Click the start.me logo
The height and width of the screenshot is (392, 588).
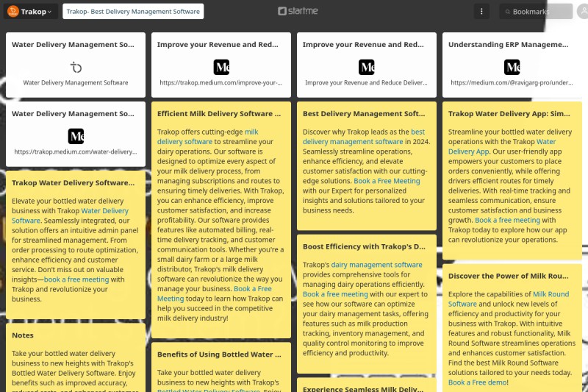point(298,11)
